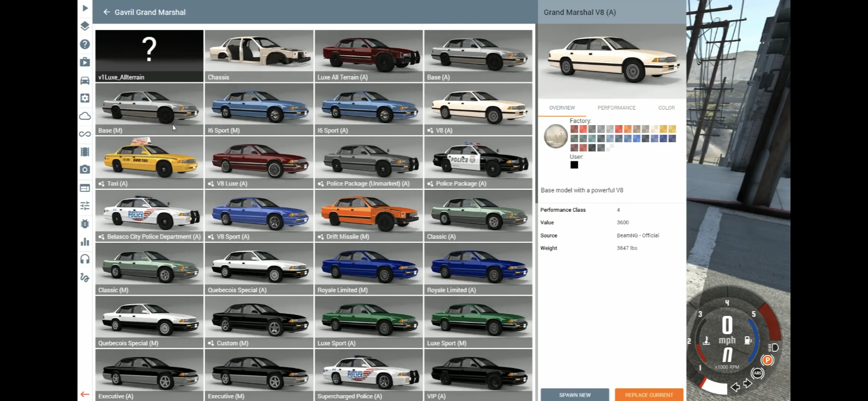This screenshot has width=868, height=401.
Task: Click the ABS indicator on the gauge
Action: (x=757, y=373)
